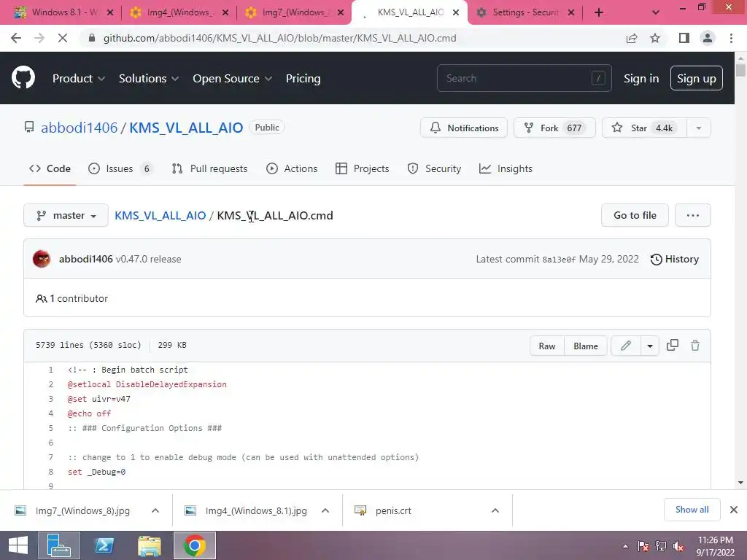Click the Chrome taskbar icon
The image size is (747, 560).
pyautogui.click(x=194, y=545)
